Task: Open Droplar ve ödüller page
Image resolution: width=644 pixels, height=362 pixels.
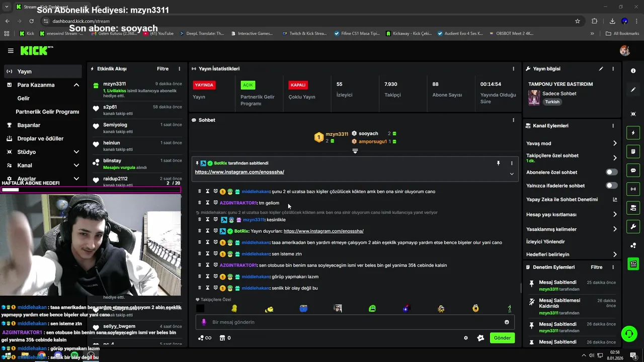Action: click(x=40, y=138)
